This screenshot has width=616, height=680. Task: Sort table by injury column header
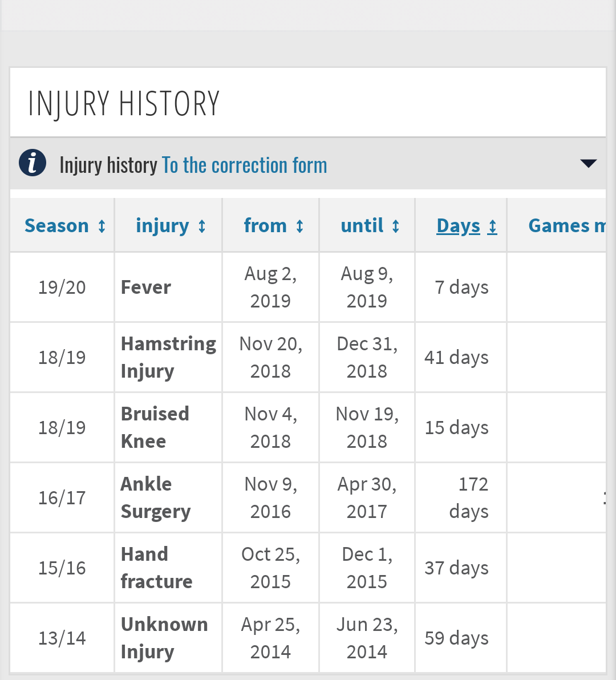click(x=163, y=225)
